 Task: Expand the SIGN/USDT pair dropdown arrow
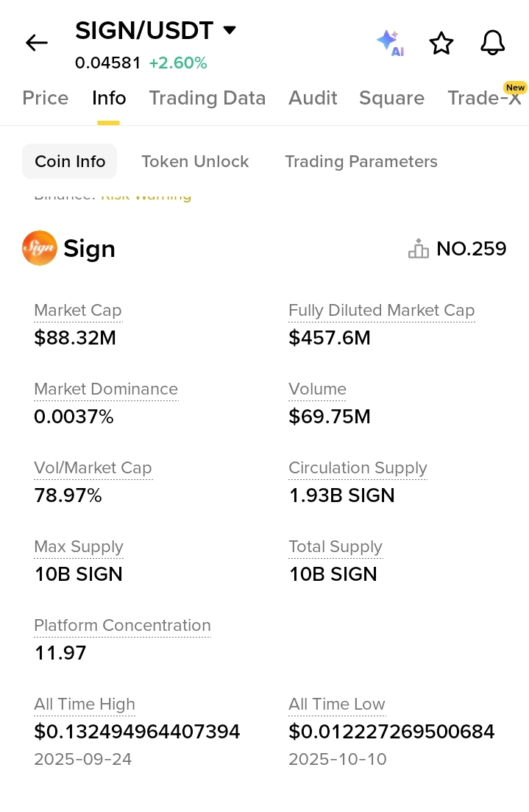230,30
